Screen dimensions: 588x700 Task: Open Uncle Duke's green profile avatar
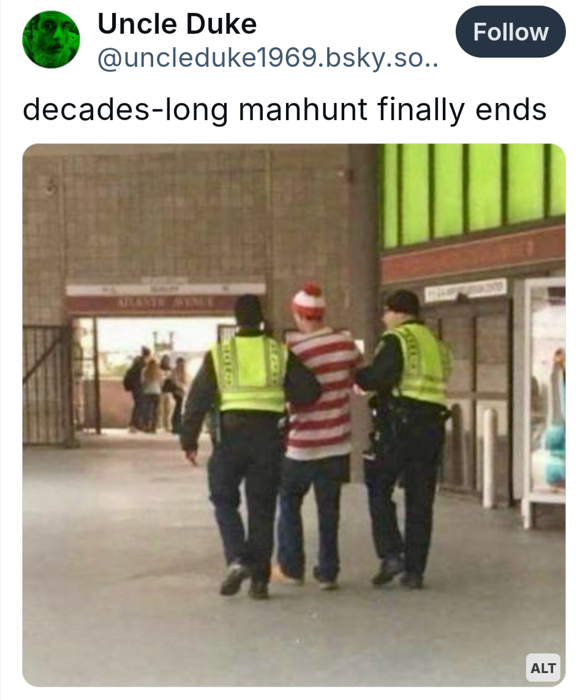pyautogui.click(x=51, y=39)
